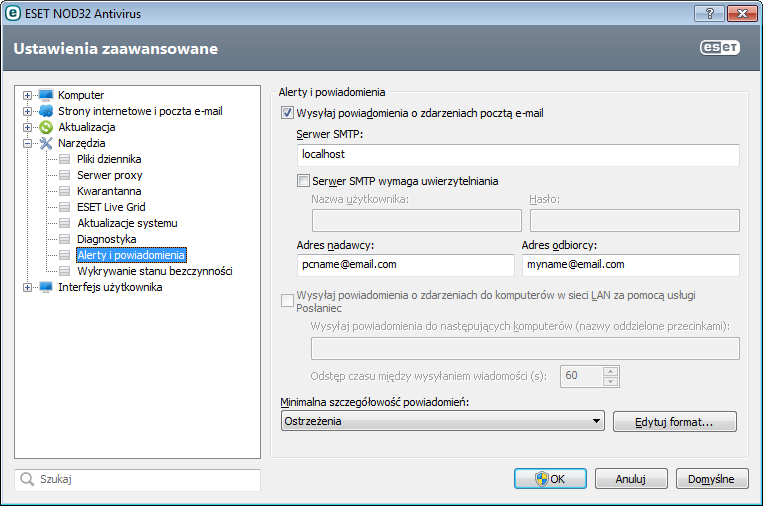Screen dimensions: 763x506
Task: Expand the Interfejs użytkownika tree node
Action: point(27,288)
